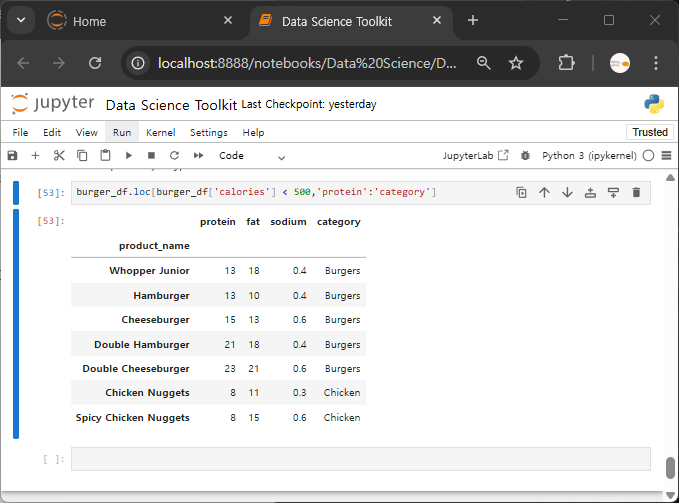Image resolution: width=679 pixels, height=503 pixels.
Task: Interrupt the kernel with the stop icon
Action: click(151, 155)
